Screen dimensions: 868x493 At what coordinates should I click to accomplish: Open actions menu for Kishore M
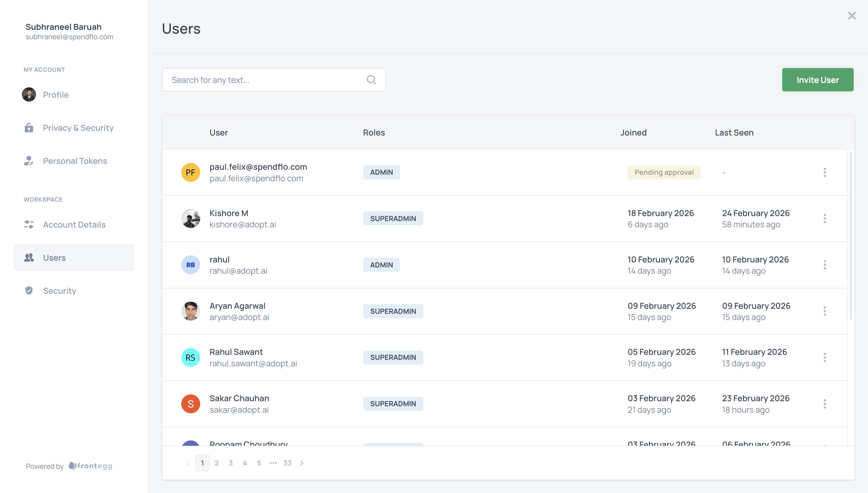(825, 218)
